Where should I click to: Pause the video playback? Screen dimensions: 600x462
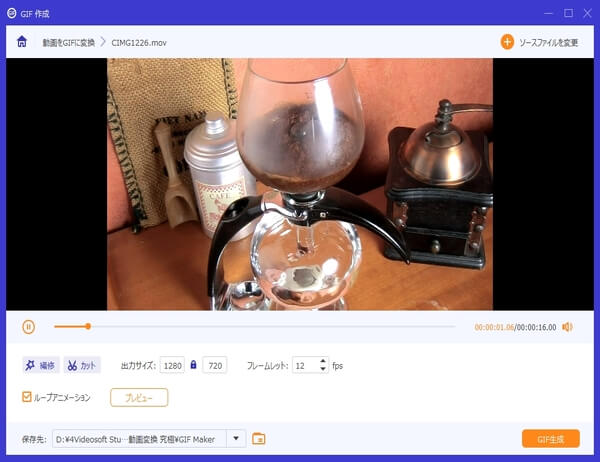[29, 326]
